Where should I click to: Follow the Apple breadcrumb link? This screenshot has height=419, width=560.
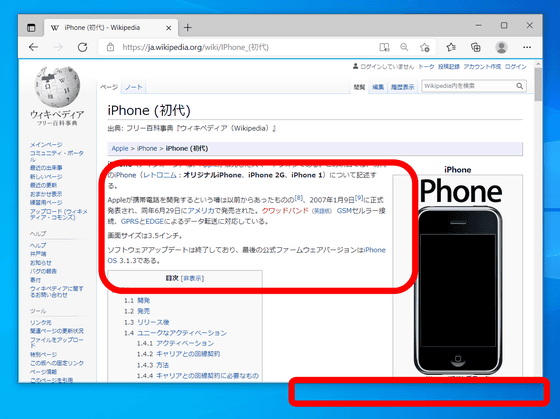click(x=120, y=149)
